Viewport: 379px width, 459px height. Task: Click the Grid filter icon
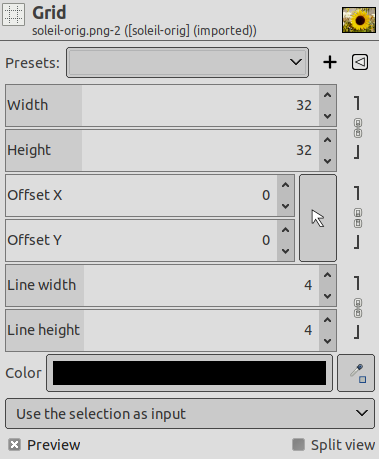(13, 14)
